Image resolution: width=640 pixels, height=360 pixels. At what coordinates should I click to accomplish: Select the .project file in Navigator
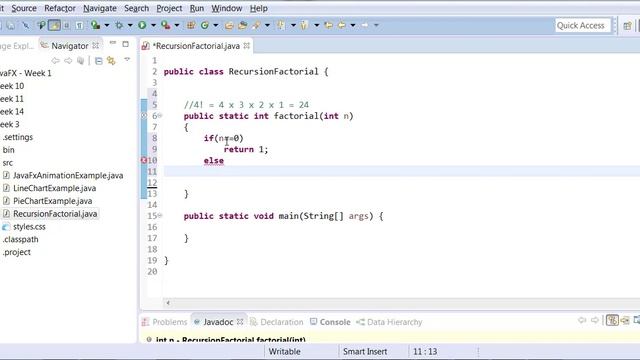pyautogui.click(x=16, y=252)
